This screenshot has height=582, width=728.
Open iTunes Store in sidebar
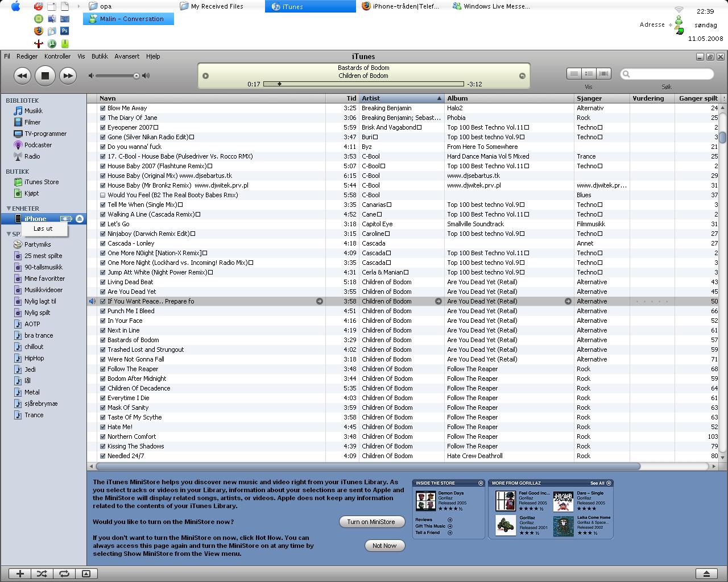pos(42,182)
